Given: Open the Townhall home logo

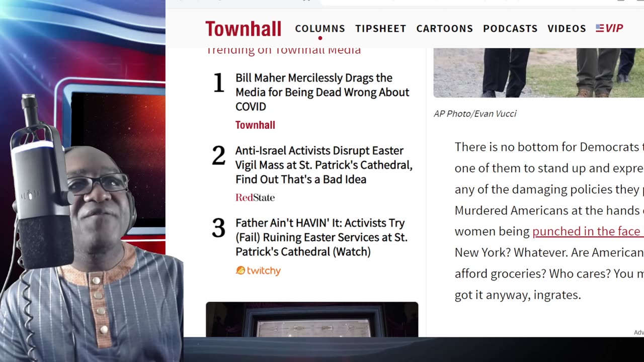Looking at the screenshot, I should point(243,29).
